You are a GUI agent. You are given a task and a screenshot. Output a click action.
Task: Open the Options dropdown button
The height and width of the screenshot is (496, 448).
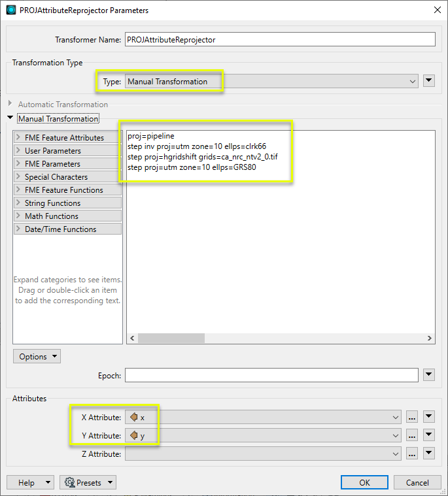37,357
